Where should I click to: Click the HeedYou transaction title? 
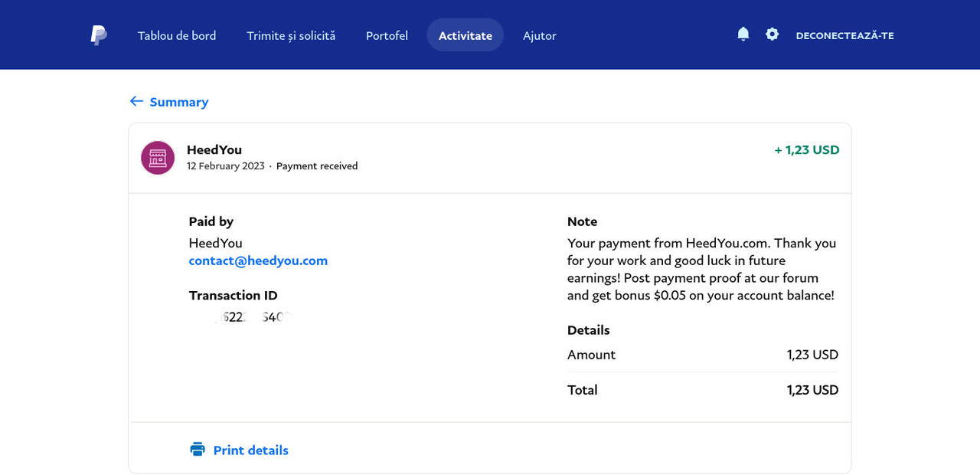(x=214, y=149)
